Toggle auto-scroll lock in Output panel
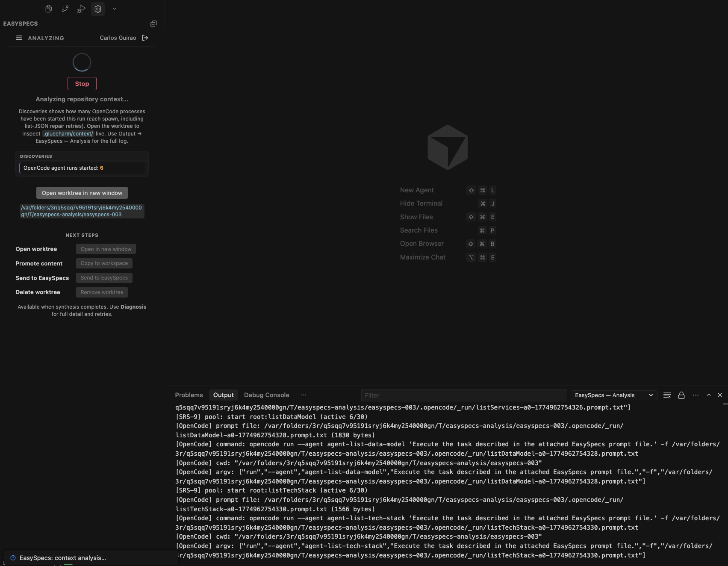728x566 pixels. (681, 395)
